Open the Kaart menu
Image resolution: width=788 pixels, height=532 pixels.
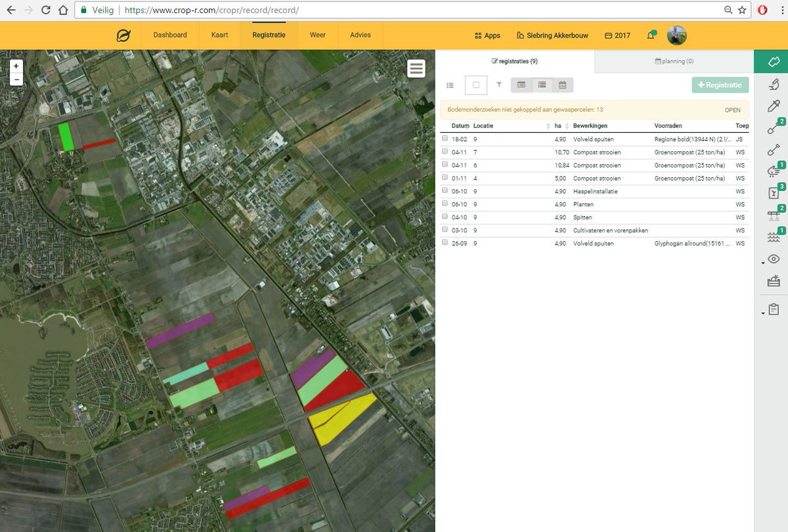click(x=220, y=35)
